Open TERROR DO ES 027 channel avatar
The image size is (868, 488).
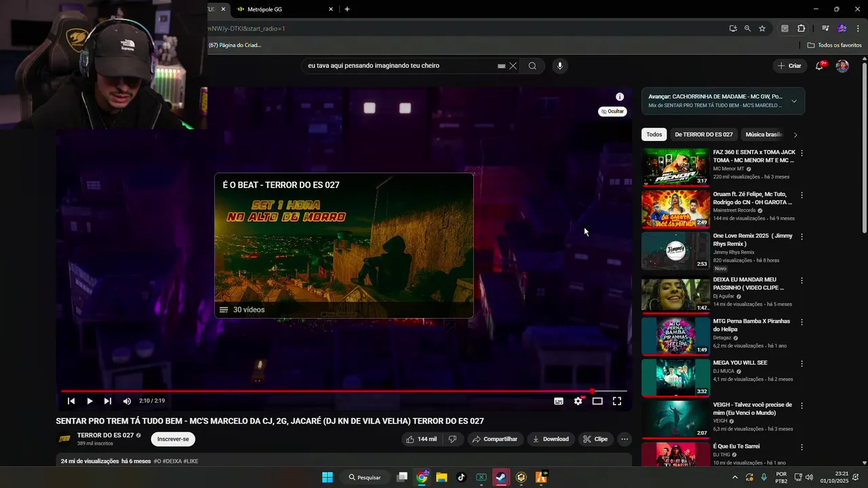coord(64,439)
